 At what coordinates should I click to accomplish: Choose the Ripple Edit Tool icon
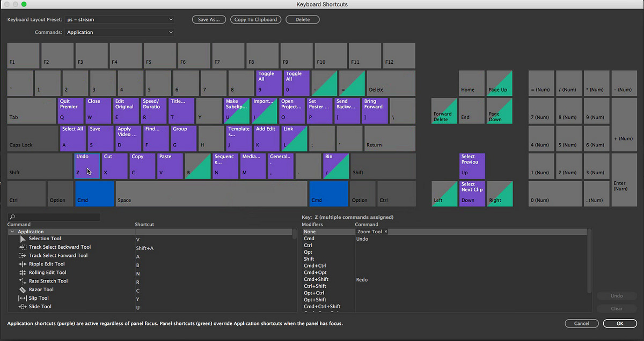[23, 264]
